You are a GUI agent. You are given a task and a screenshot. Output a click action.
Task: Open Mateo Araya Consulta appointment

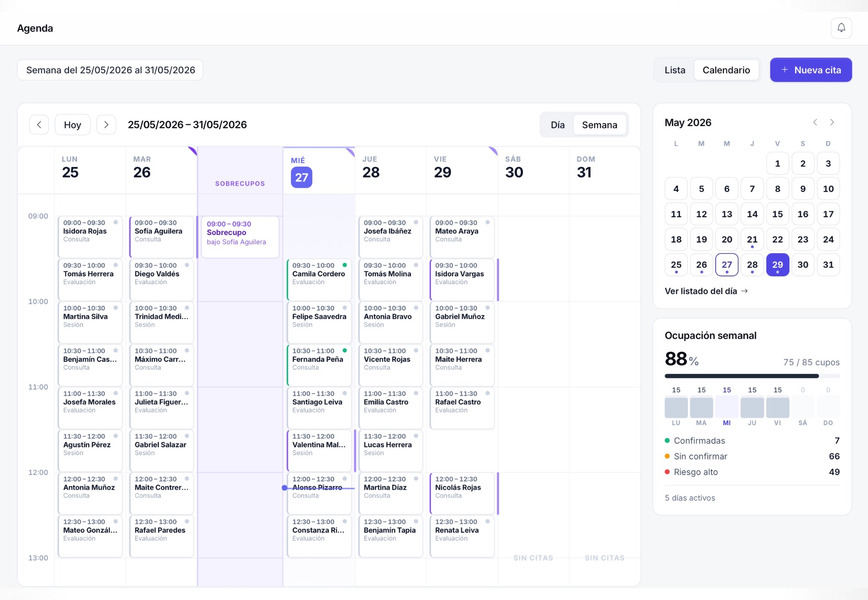click(x=462, y=237)
